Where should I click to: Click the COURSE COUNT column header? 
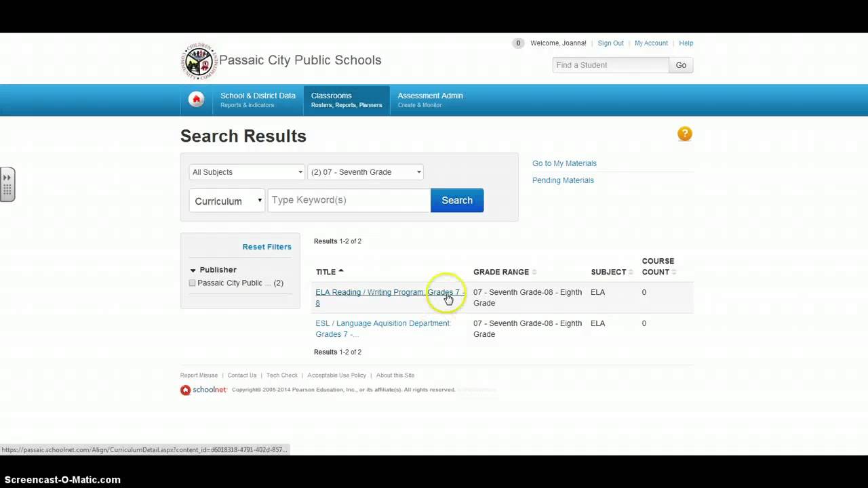point(658,266)
